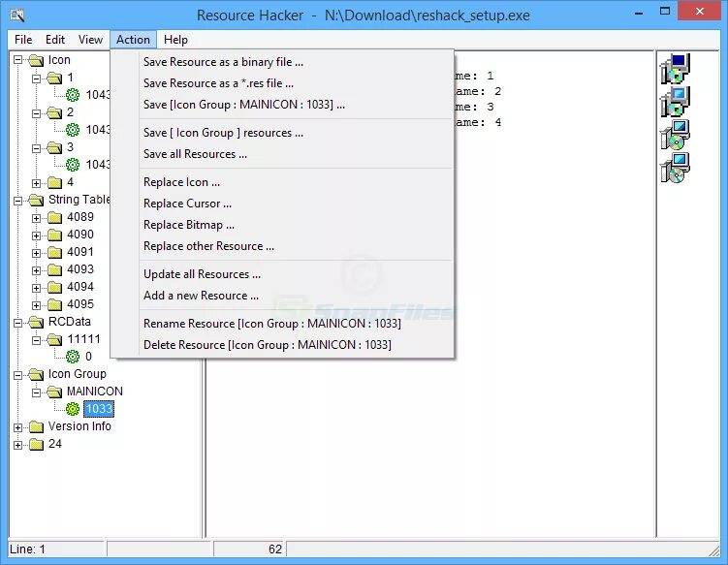Click the folder icon for 4094
The width and height of the screenshot is (728, 565).
(54, 288)
